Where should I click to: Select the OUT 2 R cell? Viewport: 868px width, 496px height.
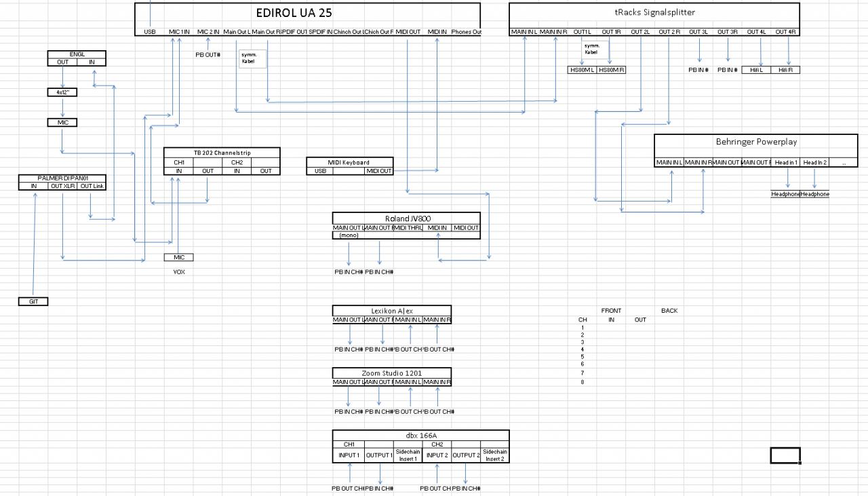669,32
